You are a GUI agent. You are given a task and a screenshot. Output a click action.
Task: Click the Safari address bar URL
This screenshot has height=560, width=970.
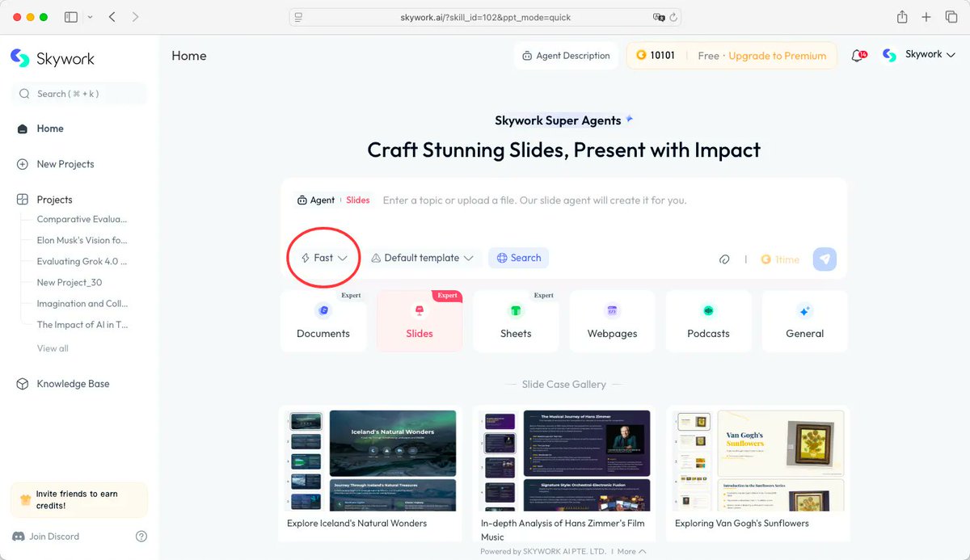[486, 17]
